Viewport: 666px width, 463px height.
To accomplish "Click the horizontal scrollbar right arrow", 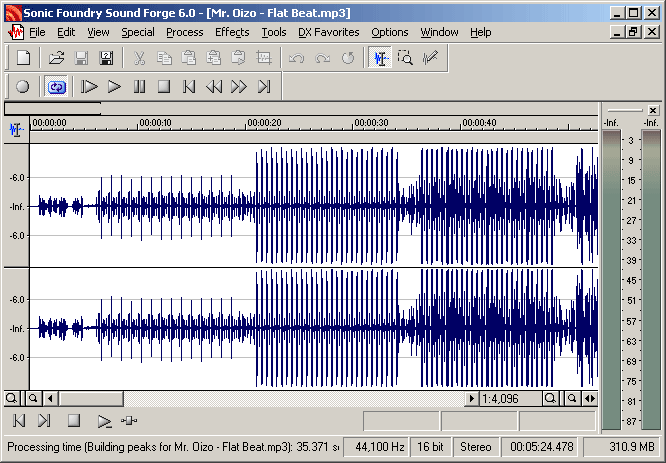I will (471, 398).
